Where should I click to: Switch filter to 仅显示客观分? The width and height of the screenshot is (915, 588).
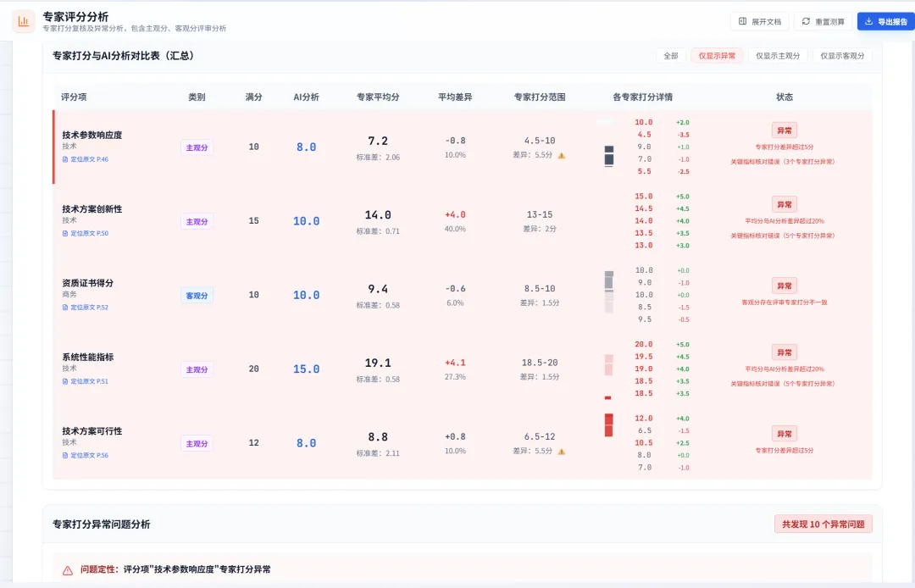(x=842, y=56)
